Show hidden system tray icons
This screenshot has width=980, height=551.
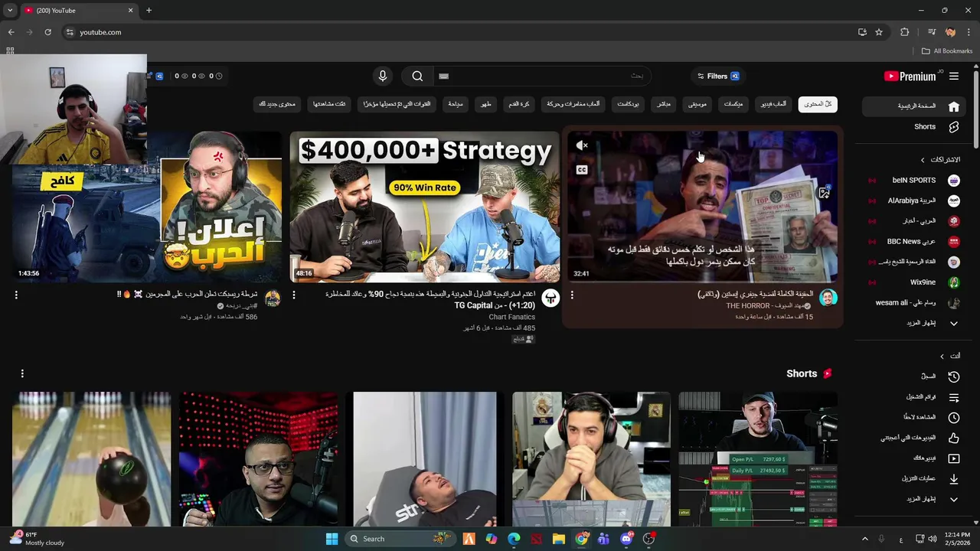(865, 539)
